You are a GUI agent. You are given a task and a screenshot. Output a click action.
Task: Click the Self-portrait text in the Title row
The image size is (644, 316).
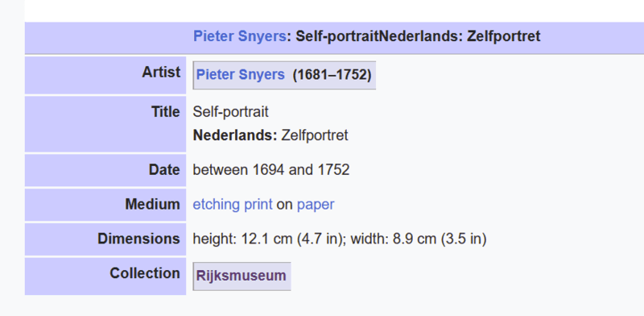point(231,112)
